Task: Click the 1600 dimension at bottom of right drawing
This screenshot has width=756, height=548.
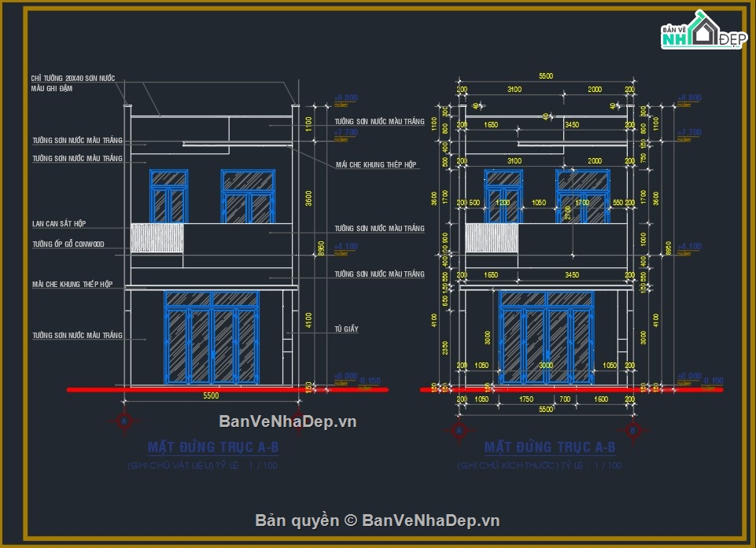Action: click(x=601, y=399)
